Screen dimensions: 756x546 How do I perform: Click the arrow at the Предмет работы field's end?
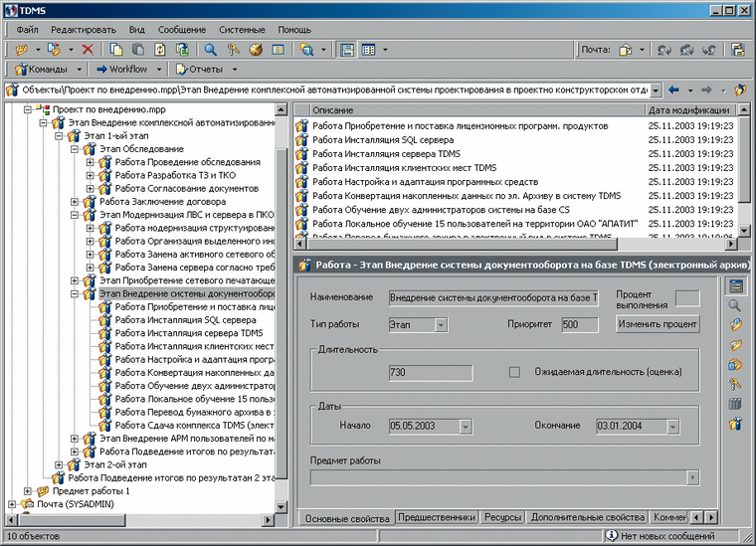(x=693, y=477)
